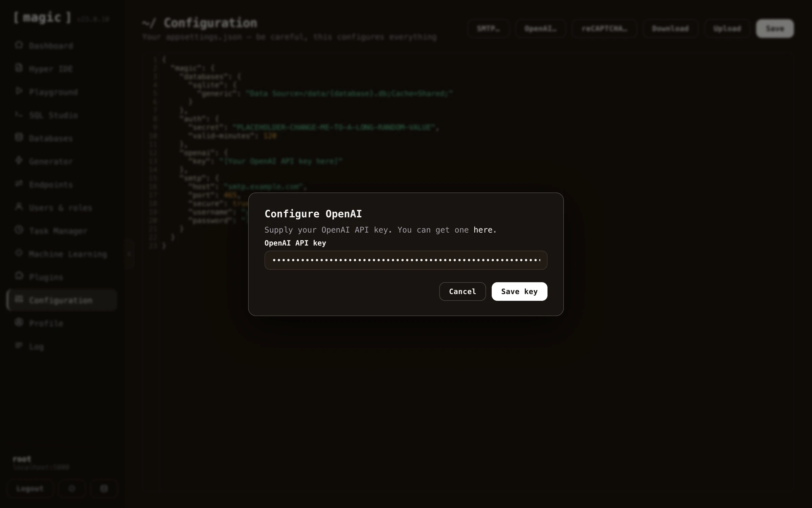Open Users & roles from the sidebar
This screenshot has height=508, width=812.
(62, 208)
